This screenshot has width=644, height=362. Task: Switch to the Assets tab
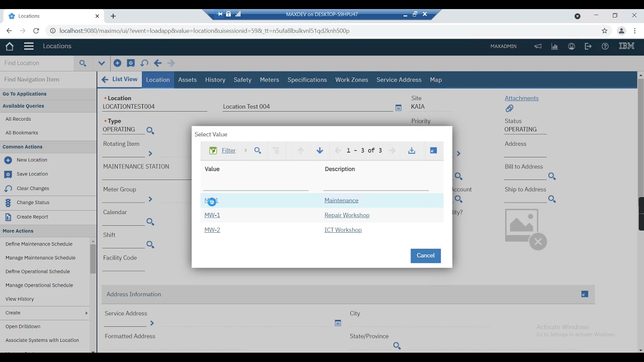(187, 80)
